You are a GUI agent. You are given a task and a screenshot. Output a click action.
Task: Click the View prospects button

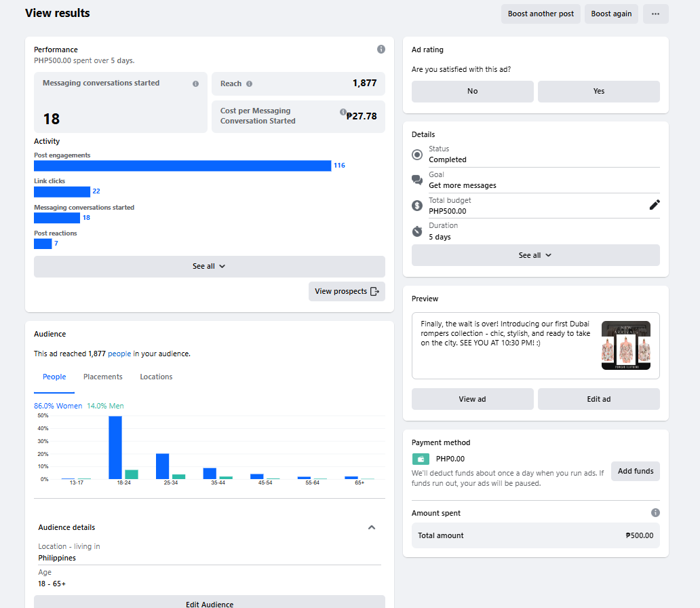pos(347,291)
